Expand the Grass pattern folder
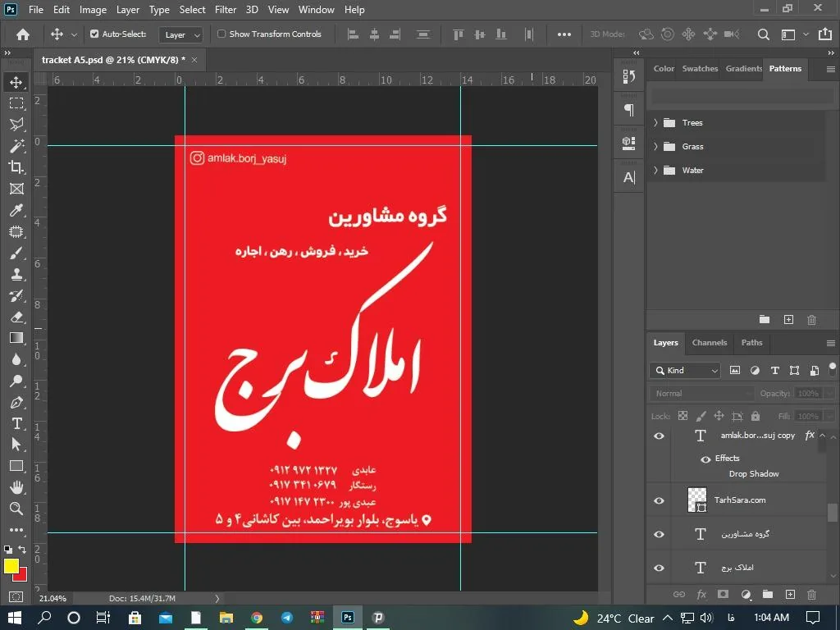Viewport: 840px width, 630px height. [655, 146]
